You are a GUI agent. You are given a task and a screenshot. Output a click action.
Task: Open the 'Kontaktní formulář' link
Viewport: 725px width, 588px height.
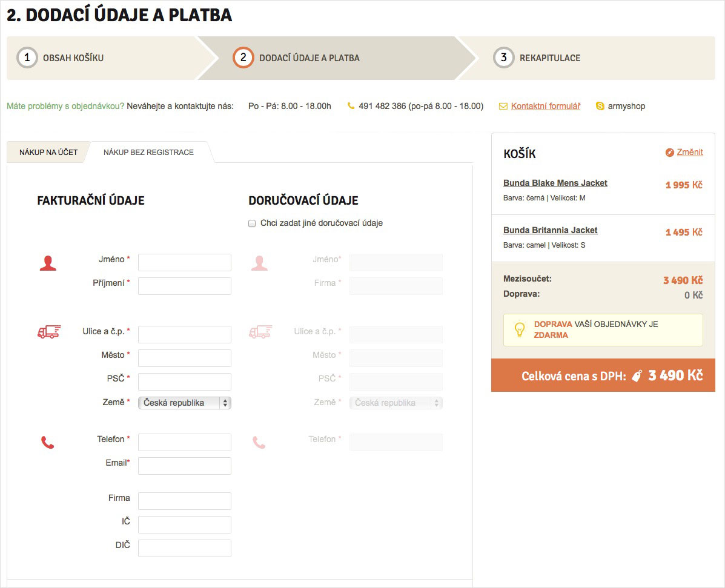[545, 106]
